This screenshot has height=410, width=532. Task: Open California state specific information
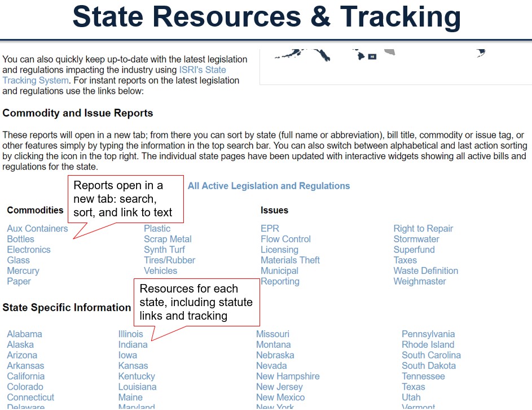click(26, 377)
